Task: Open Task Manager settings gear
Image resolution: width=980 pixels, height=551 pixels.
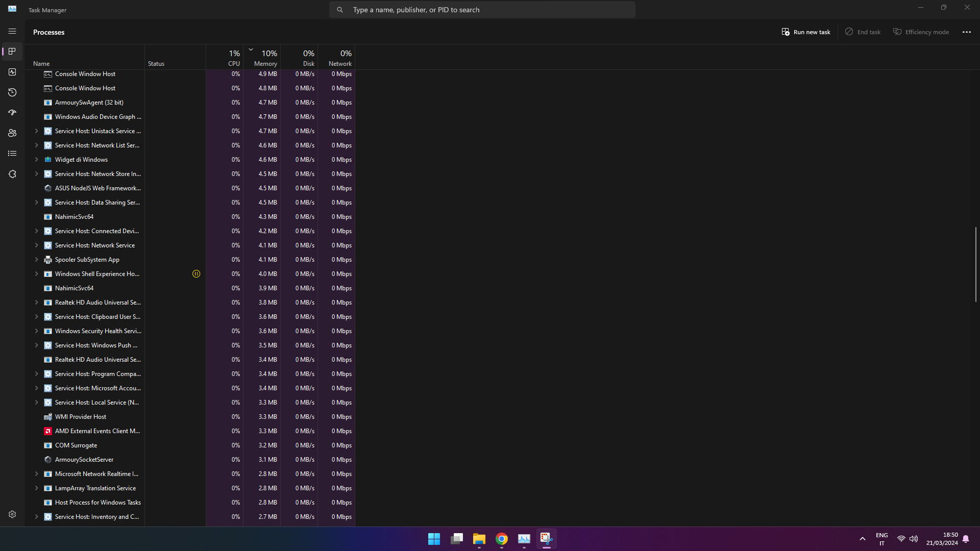Action: (x=12, y=514)
